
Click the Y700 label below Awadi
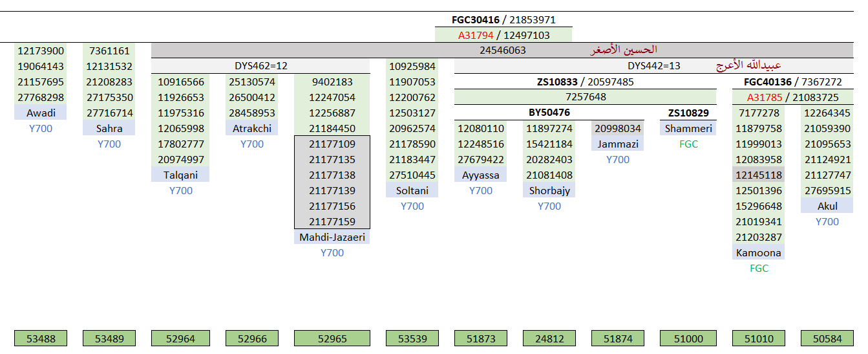[41, 129]
